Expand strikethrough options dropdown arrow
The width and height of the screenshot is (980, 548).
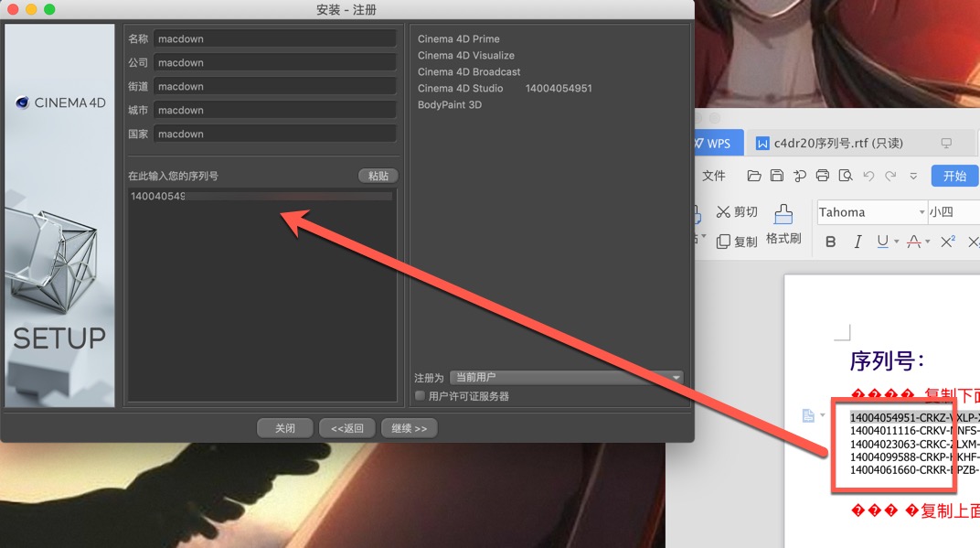[x=928, y=242]
